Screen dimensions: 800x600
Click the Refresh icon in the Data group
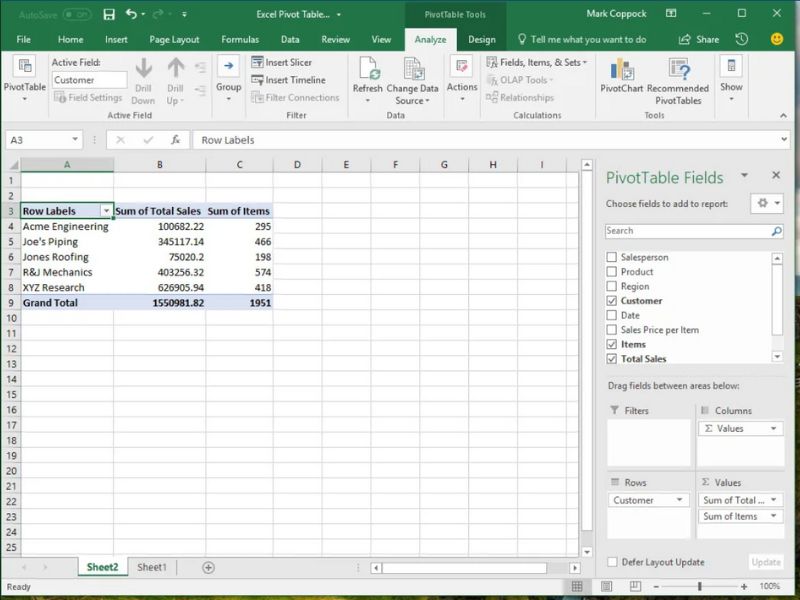[x=367, y=70]
